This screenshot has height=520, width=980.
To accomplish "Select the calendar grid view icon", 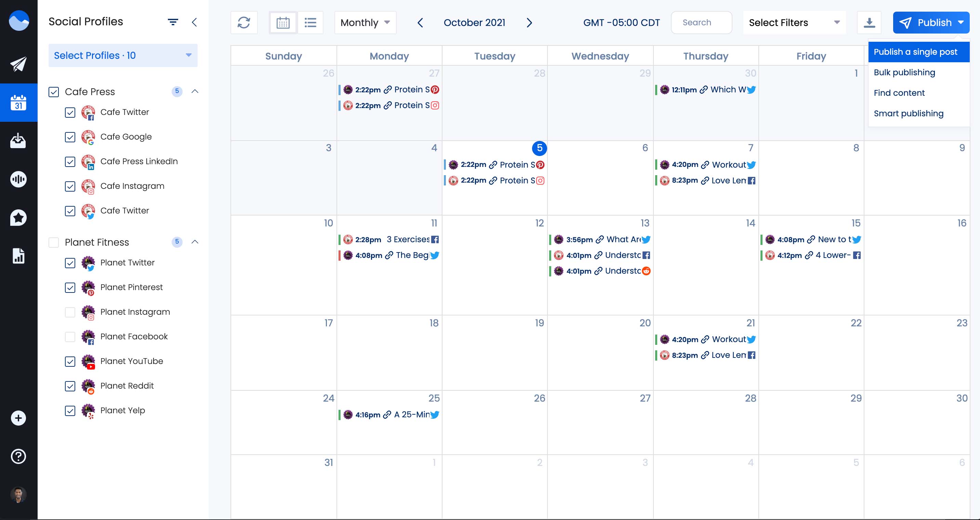I will [283, 23].
